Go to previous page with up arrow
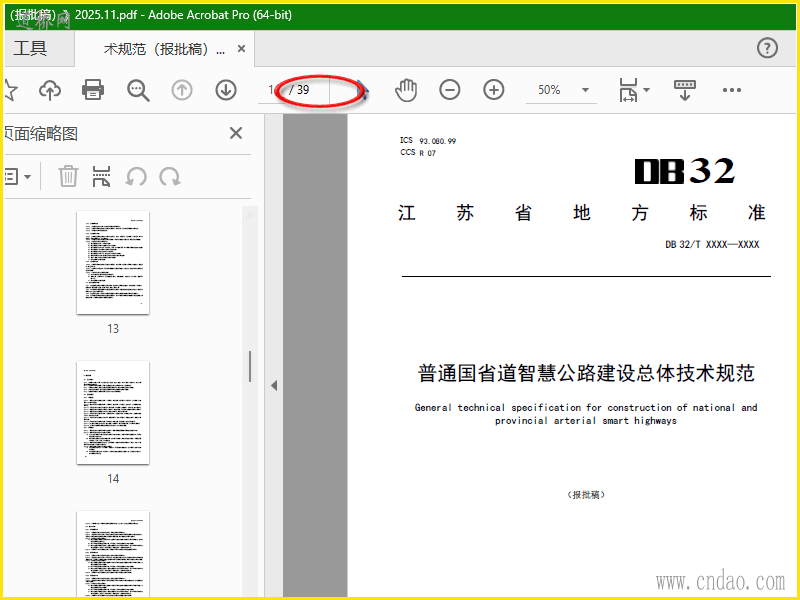Screen dimensions: 800x600 pyautogui.click(x=182, y=90)
